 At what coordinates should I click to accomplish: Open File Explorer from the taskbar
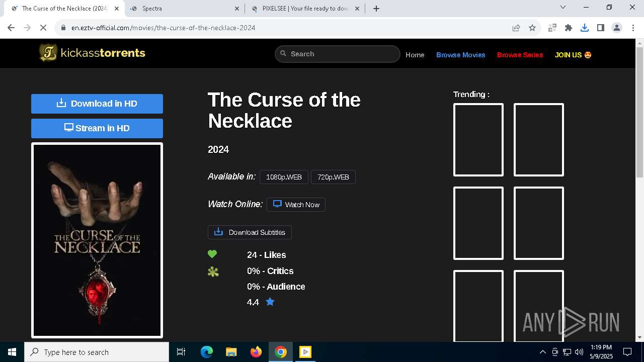click(x=231, y=352)
